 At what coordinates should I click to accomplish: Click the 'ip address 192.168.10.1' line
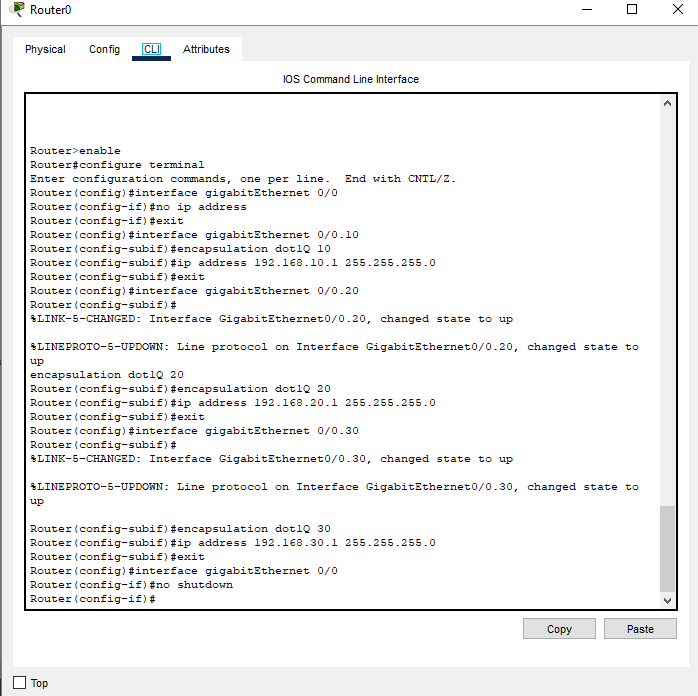pos(233,263)
